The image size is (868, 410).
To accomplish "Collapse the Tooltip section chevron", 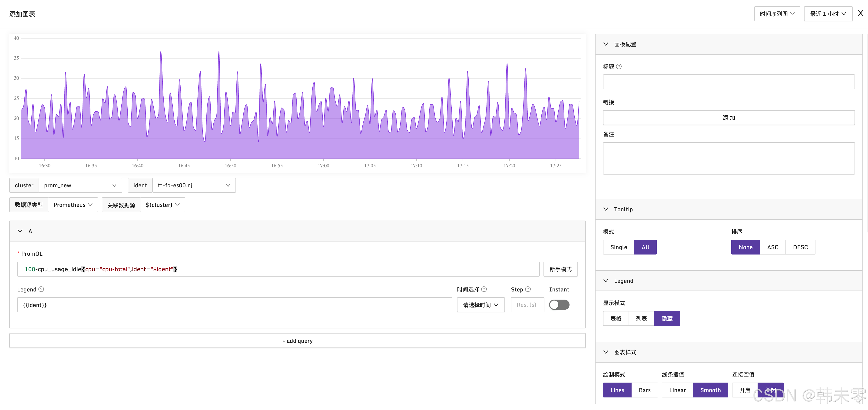I will [x=606, y=209].
